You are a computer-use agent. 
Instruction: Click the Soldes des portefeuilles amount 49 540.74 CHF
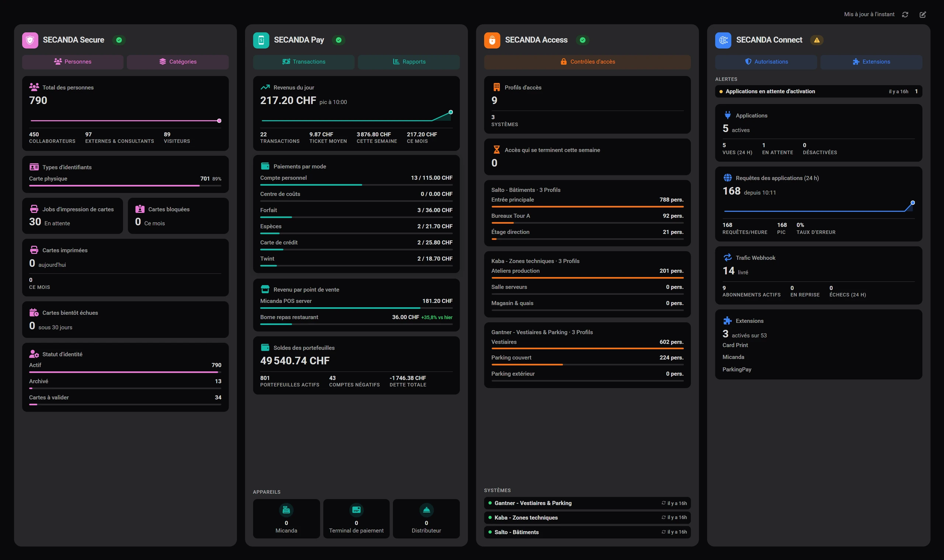[x=295, y=361]
